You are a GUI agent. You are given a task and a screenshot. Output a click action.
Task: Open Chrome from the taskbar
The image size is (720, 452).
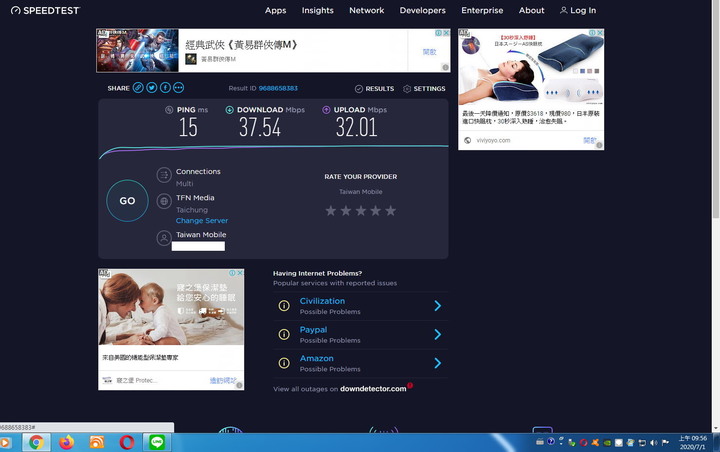36,442
